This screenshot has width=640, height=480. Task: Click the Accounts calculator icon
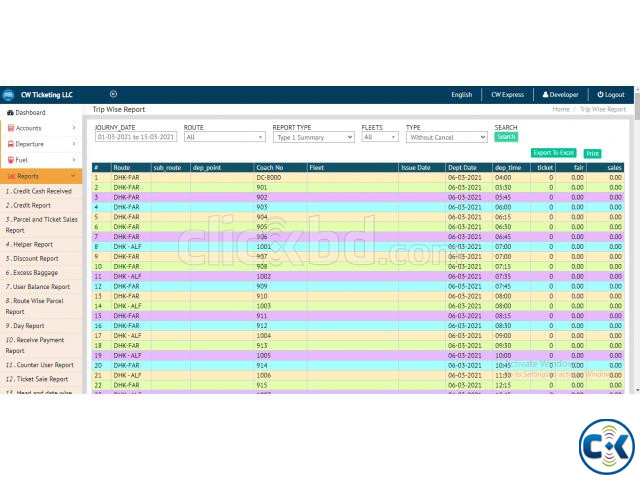pyautogui.click(x=11, y=128)
